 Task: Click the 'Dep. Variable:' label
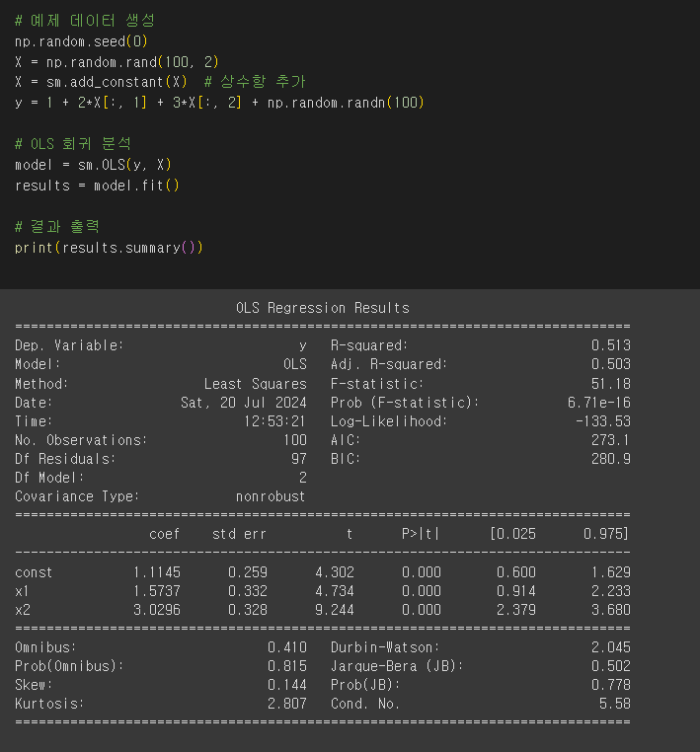pos(69,345)
